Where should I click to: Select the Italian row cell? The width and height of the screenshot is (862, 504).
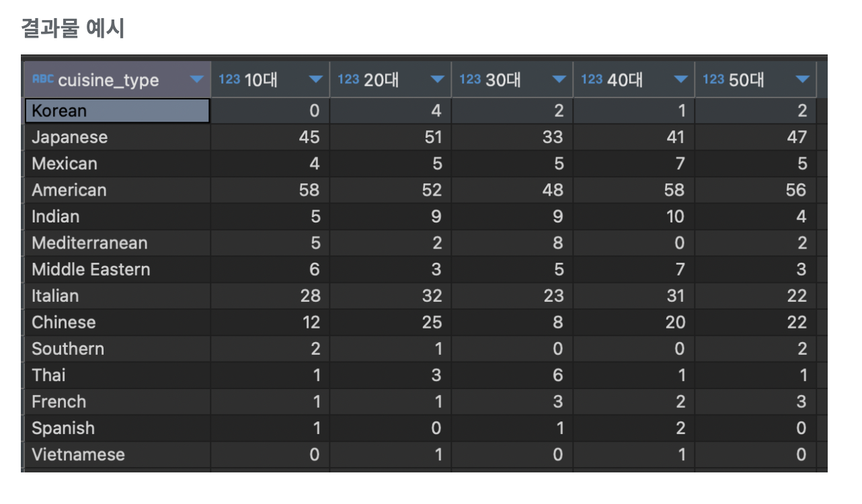point(117,296)
